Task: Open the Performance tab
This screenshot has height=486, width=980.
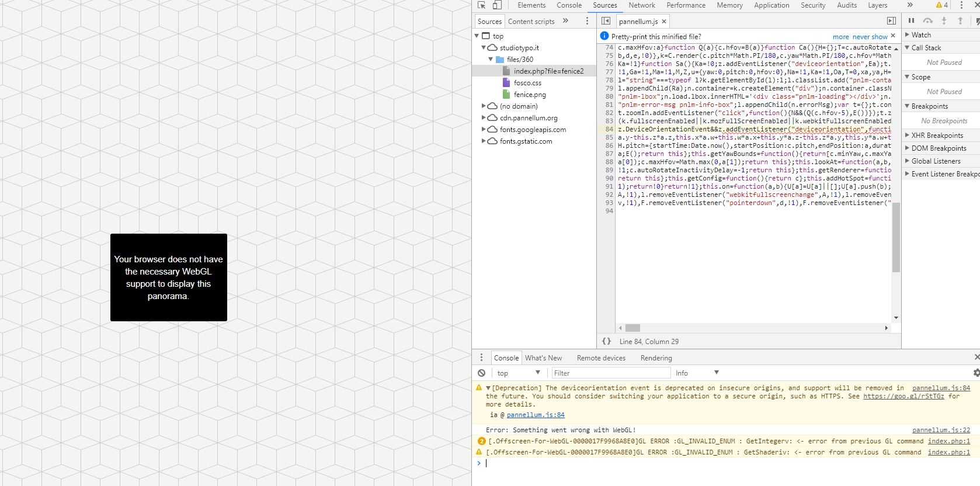Action: [x=686, y=5]
